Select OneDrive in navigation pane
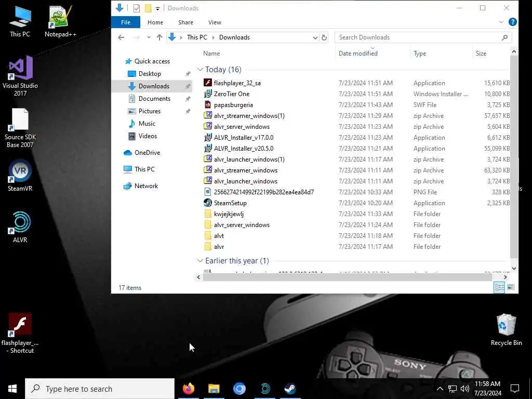 (147, 152)
